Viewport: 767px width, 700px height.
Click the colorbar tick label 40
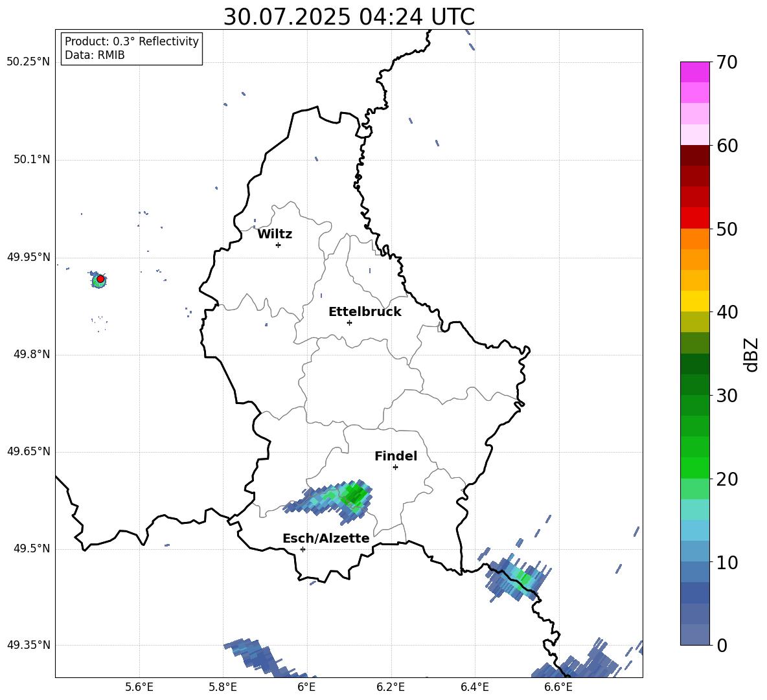pyautogui.click(x=727, y=312)
